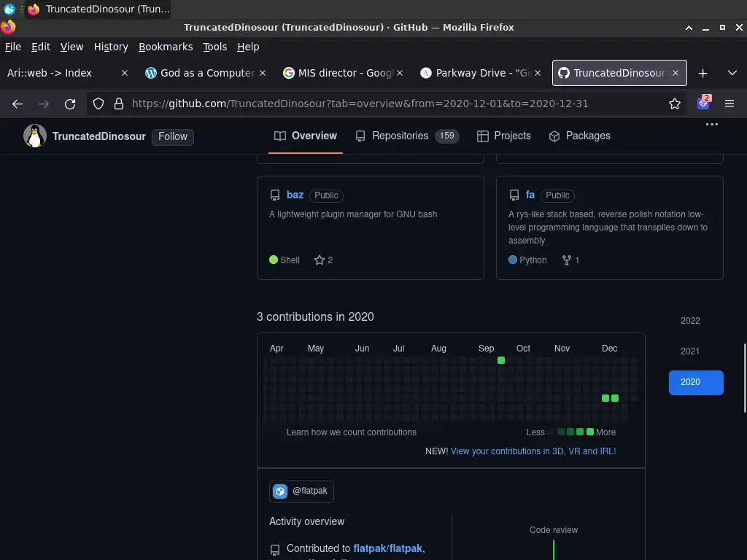Open View your contributions in 3D link

click(x=533, y=451)
